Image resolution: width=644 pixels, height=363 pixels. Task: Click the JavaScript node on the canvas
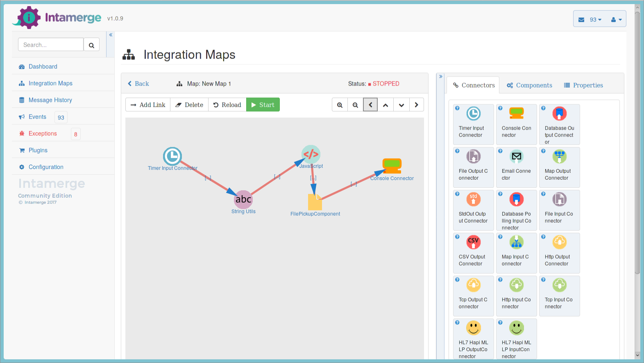pyautogui.click(x=311, y=154)
